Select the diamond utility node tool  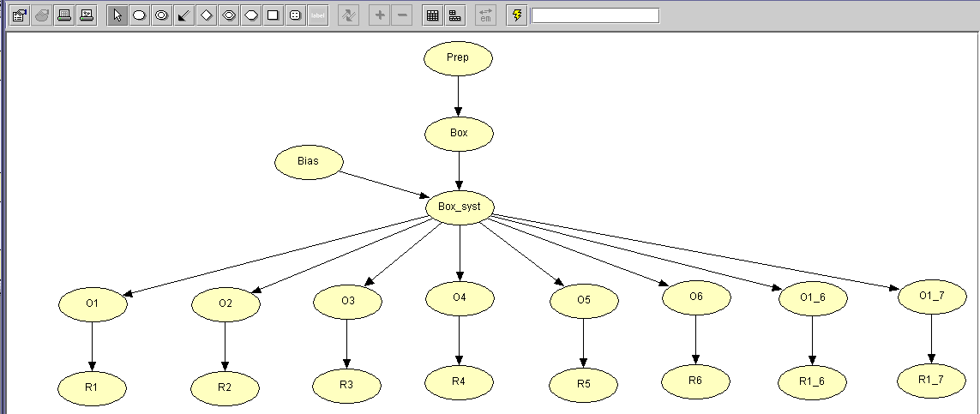pos(206,15)
